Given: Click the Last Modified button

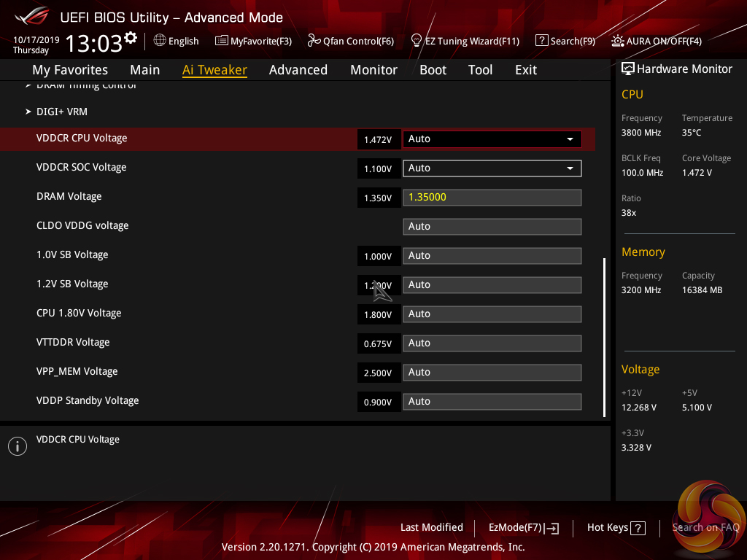Looking at the screenshot, I should point(431,527).
